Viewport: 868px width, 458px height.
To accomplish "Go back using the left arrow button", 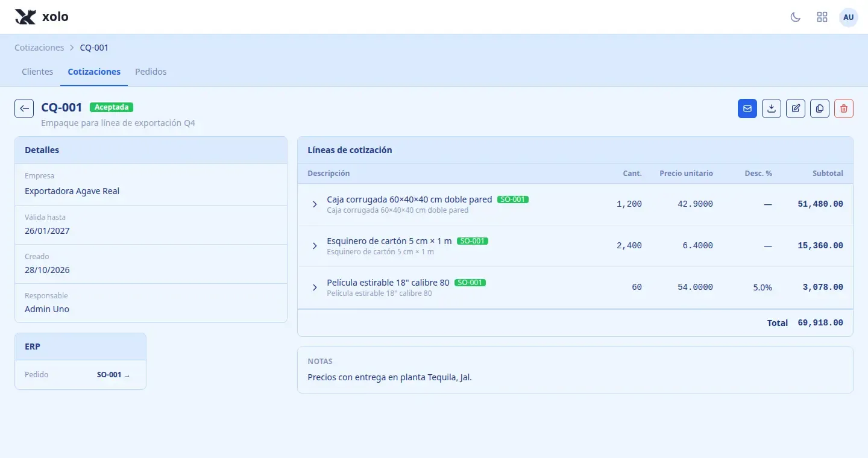I will click(x=24, y=108).
